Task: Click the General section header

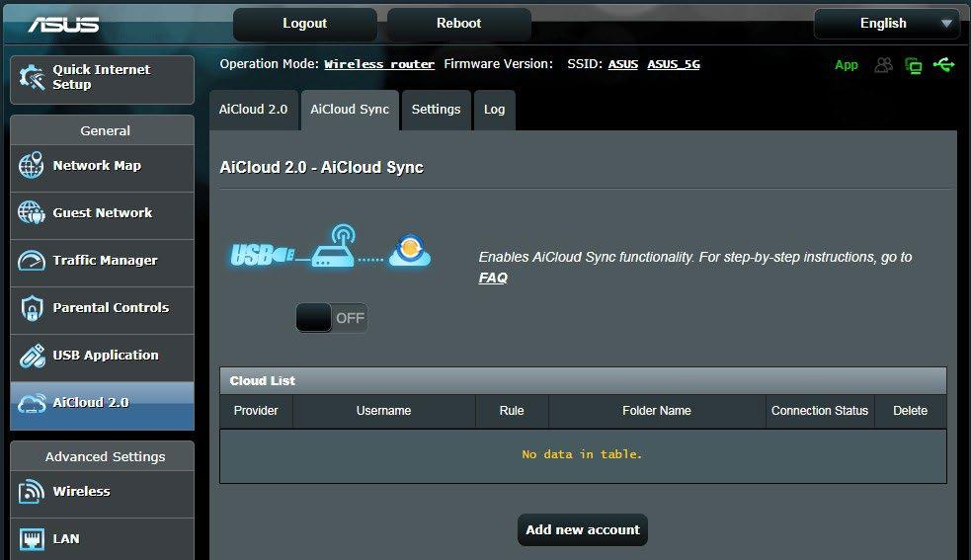Action: pos(102,130)
